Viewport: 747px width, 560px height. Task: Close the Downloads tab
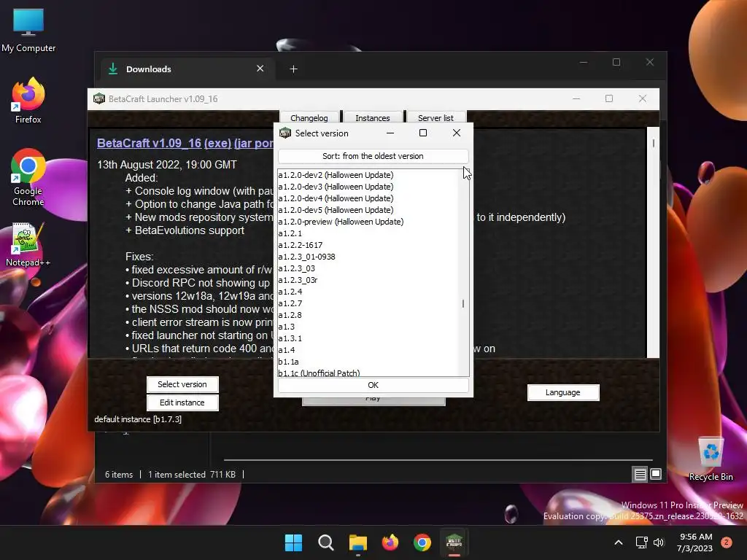(260, 69)
